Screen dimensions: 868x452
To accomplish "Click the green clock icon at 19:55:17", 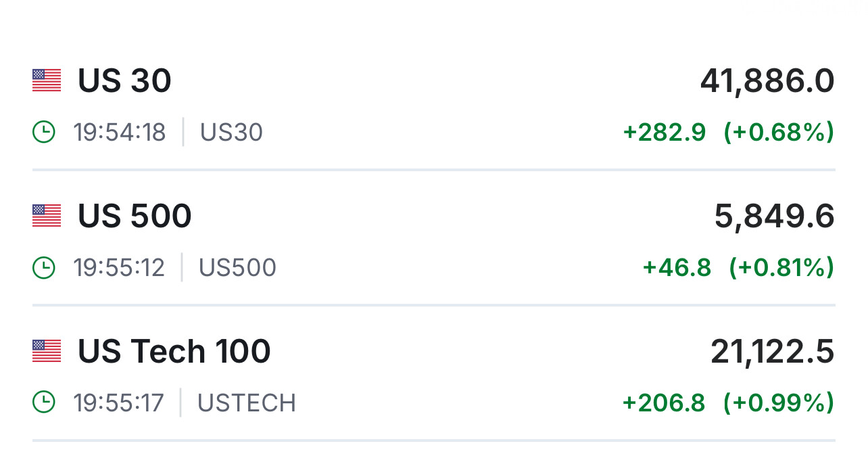I will pos(44,403).
